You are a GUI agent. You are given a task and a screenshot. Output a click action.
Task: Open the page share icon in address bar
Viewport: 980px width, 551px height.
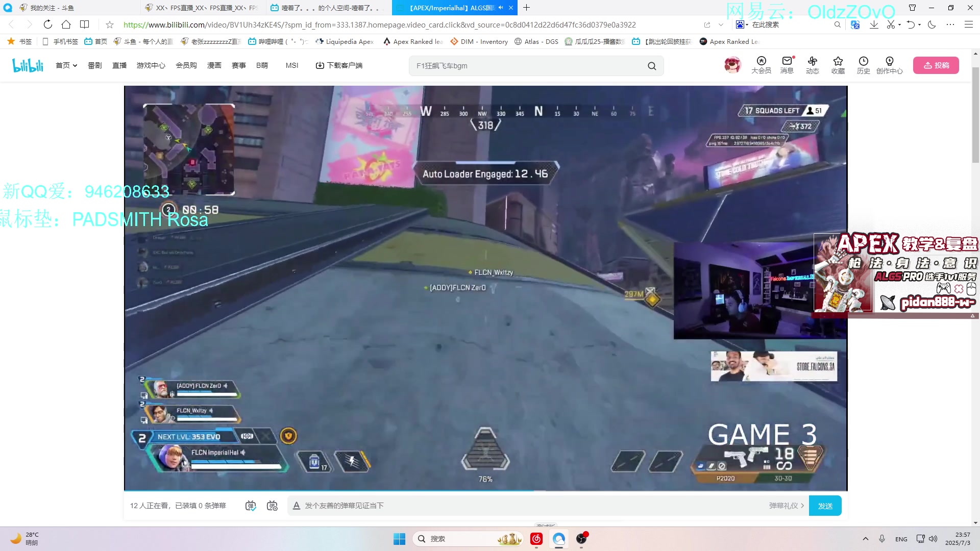click(x=707, y=24)
